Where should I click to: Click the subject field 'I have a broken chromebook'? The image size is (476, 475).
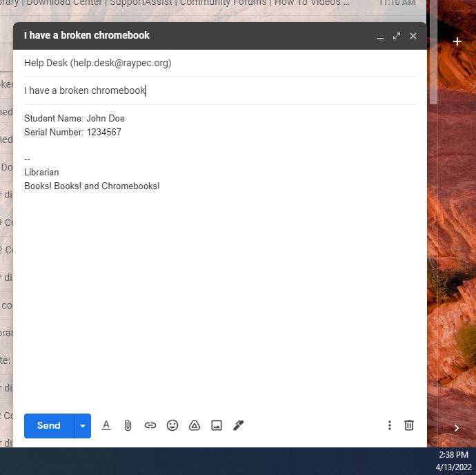click(x=220, y=90)
